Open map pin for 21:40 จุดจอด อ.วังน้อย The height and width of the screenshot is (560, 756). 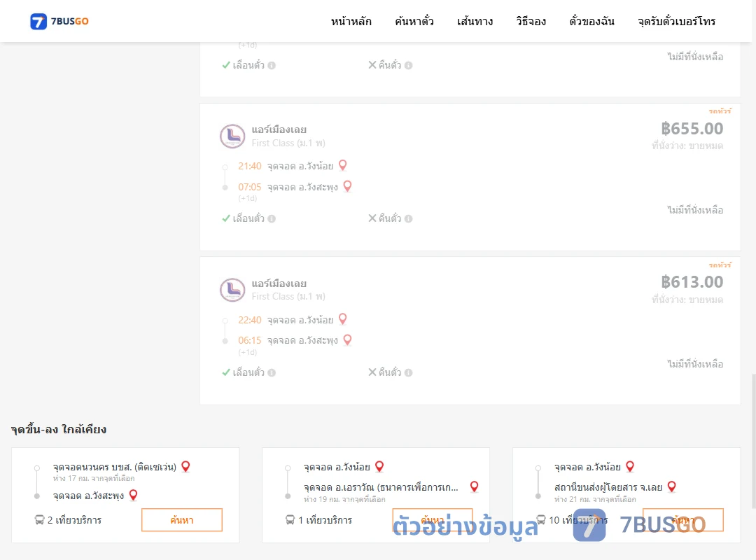[x=343, y=165]
